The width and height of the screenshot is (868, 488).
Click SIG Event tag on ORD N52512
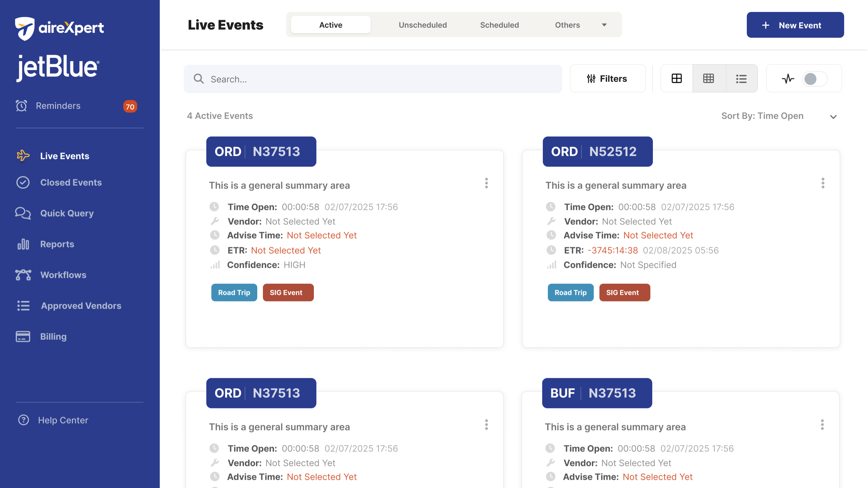coord(625,293)
